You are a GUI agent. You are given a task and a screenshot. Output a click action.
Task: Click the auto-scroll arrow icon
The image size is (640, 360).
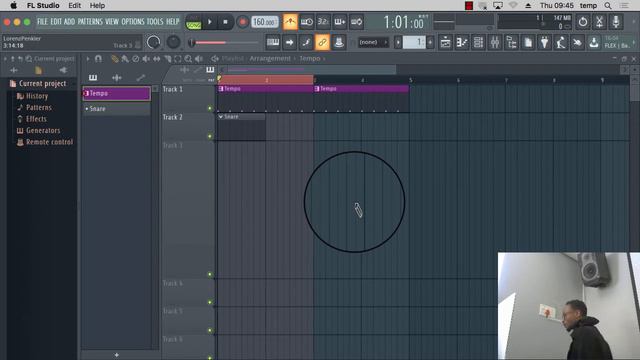tap(289, 42)
